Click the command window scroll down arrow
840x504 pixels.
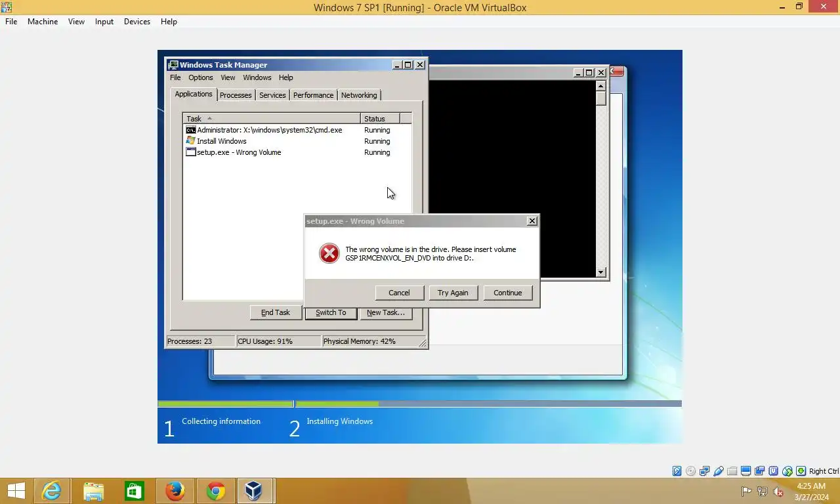(600, 272)
